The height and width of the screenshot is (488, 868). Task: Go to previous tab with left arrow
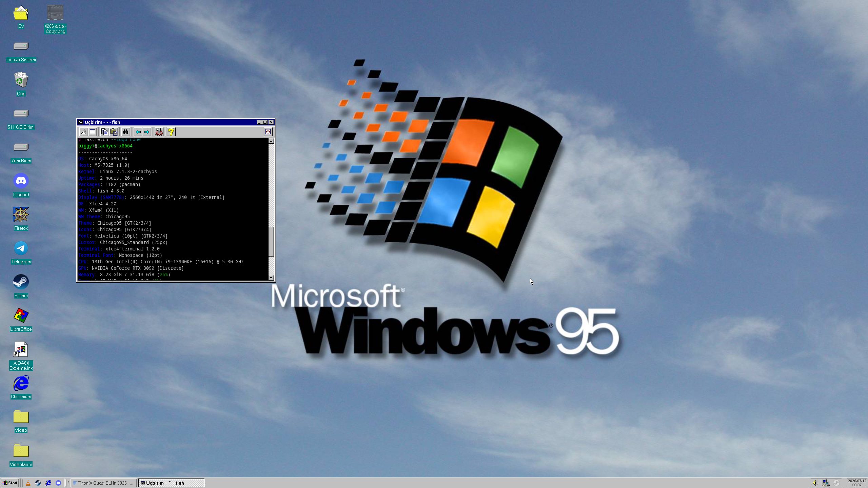(138, 132)
